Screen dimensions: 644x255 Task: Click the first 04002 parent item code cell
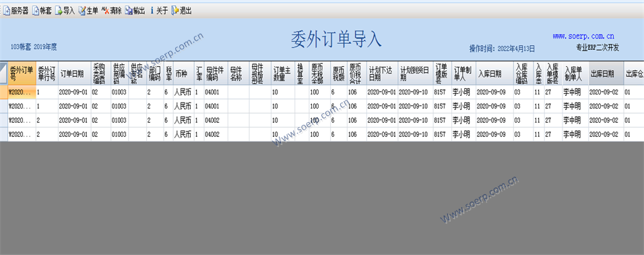[216, 121]
